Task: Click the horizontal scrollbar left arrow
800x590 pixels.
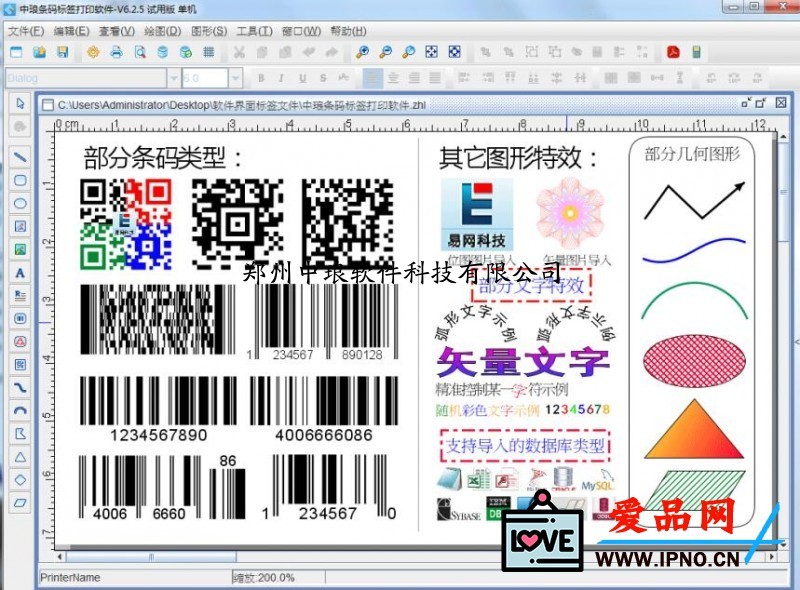Action: click(x=60, y=556)
